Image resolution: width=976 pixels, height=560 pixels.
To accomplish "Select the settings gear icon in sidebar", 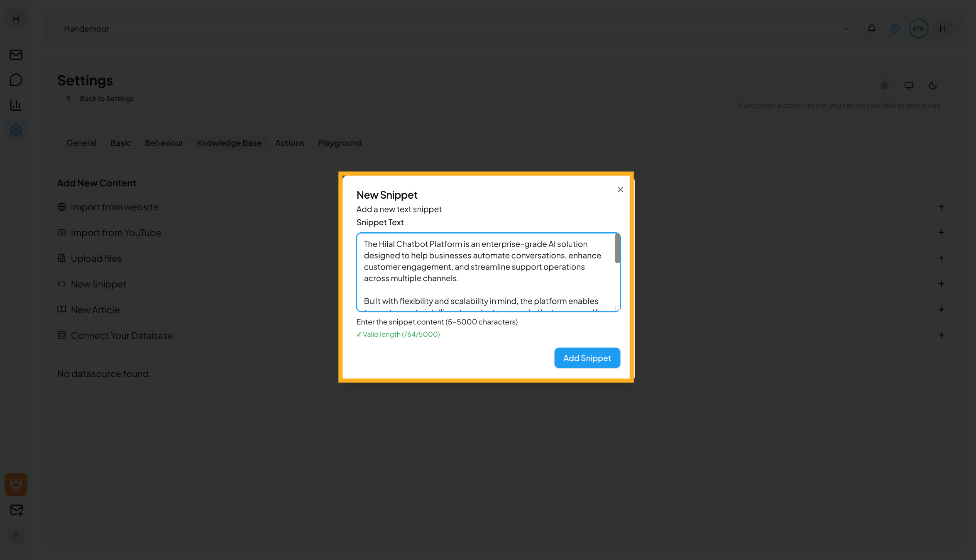I will pos(16,130).
